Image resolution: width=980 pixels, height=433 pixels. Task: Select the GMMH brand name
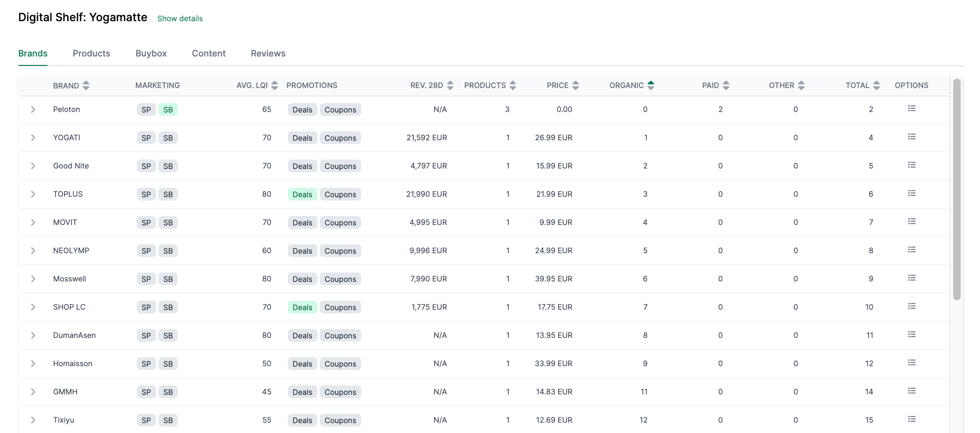[65, 392]
